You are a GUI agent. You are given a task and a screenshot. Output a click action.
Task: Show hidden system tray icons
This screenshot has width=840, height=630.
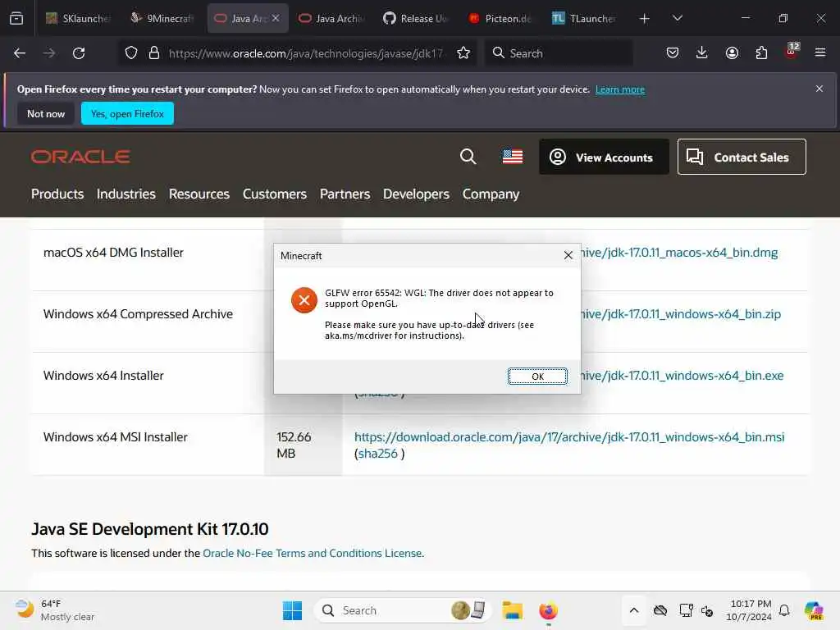(x=634, y=610)
